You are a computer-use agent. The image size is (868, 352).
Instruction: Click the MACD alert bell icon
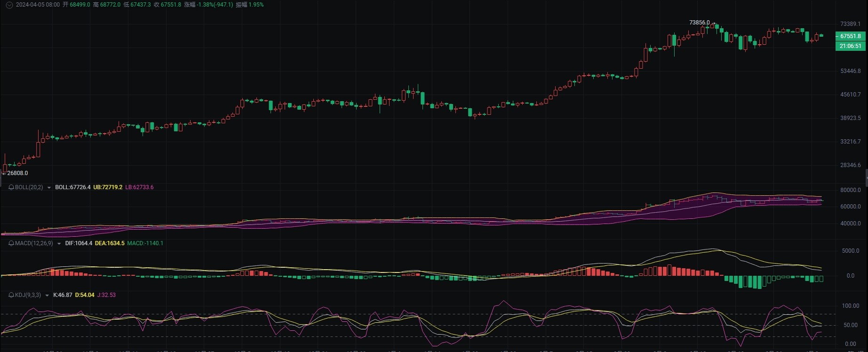click(x=12, y=243)
